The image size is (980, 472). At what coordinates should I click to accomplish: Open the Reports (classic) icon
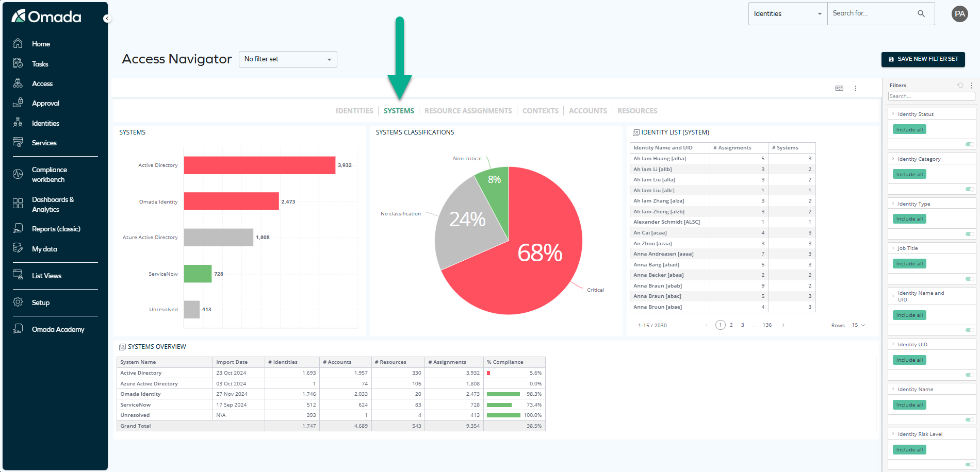(18, 228)
